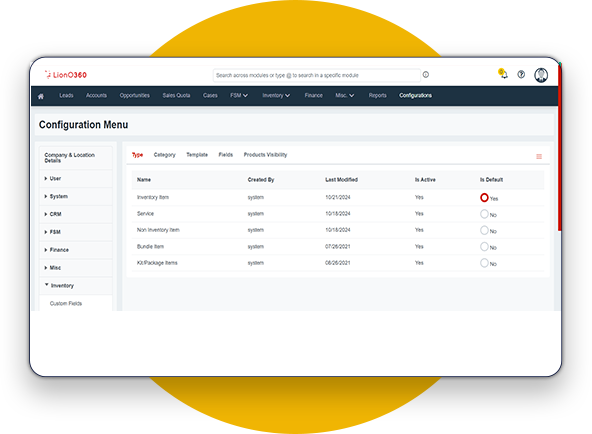592x434 pixels.
Task: Open Sales Quota in the navbar
Action: click(176, 95)
